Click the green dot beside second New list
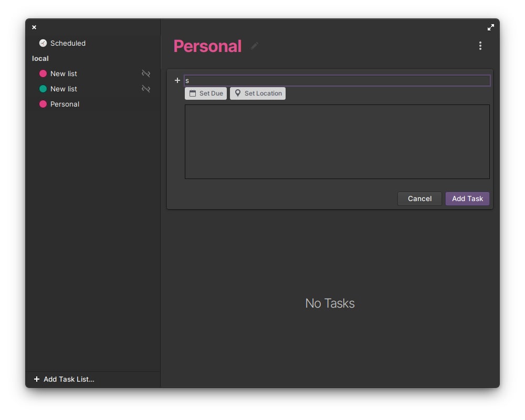The width and height of the screenshot is (525, 420). pyautogui.click(x=43, y=89)
